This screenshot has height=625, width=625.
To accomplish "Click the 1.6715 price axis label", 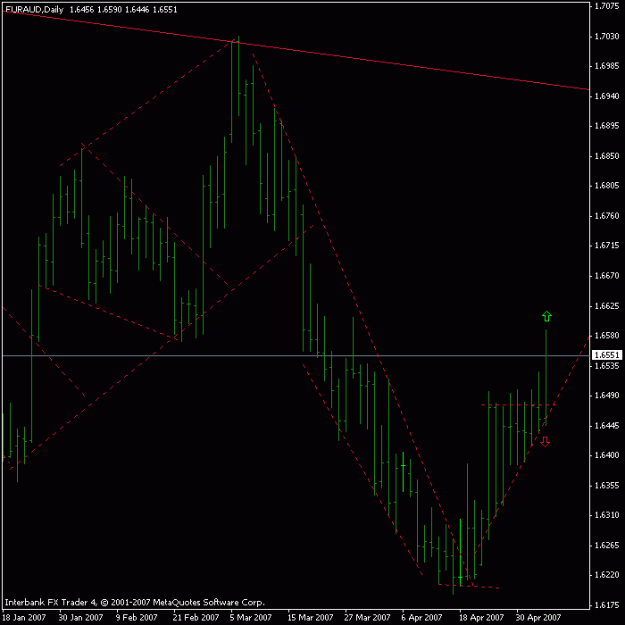I will click(x=607, y=246).
